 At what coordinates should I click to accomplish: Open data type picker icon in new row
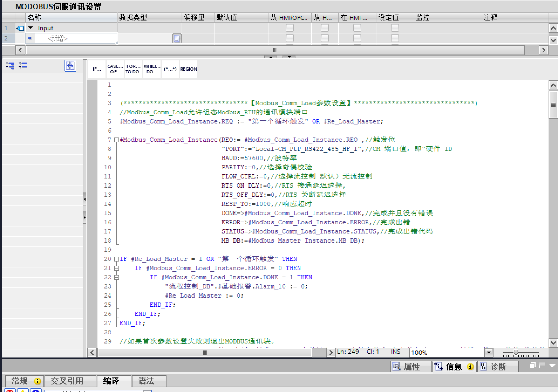pos(177,39)
